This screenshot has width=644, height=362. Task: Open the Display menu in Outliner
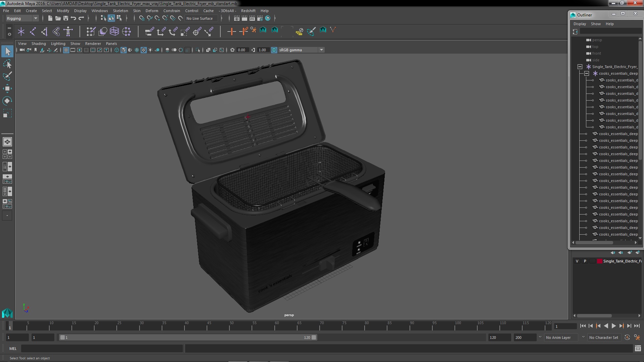coord(579,23)
